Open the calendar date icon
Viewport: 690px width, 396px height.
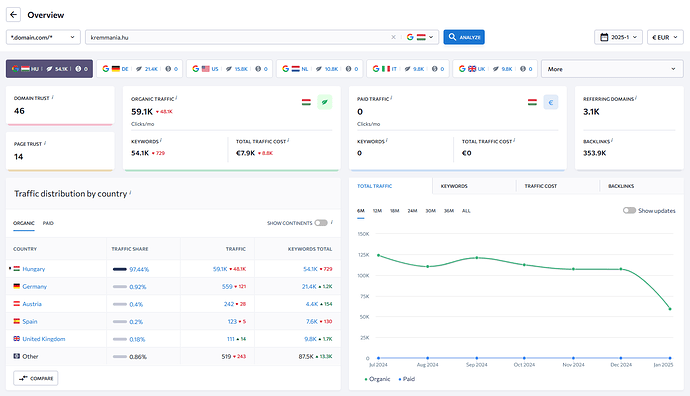[604, 37]
